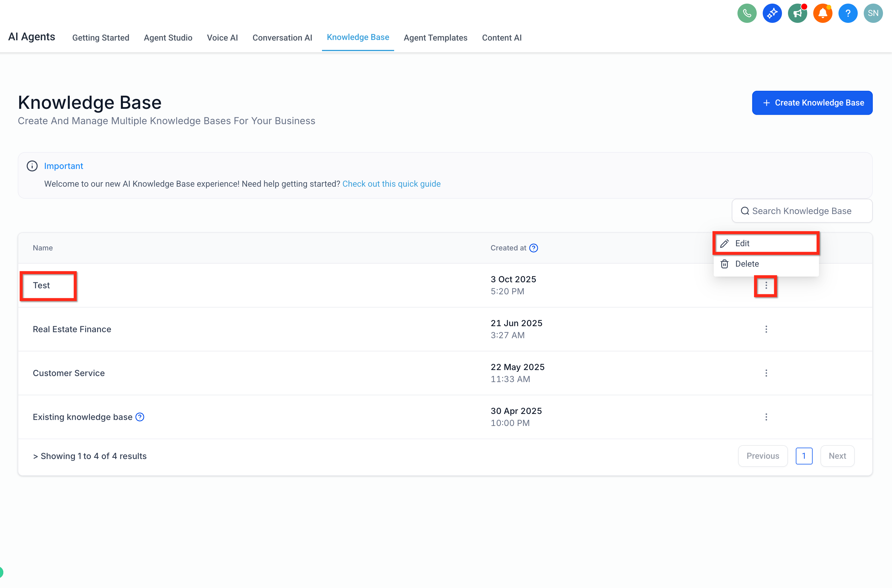The width and height of the screenshot is (892, 588).
Task: Click the green phone dialer icon
Action: point(746,14)
